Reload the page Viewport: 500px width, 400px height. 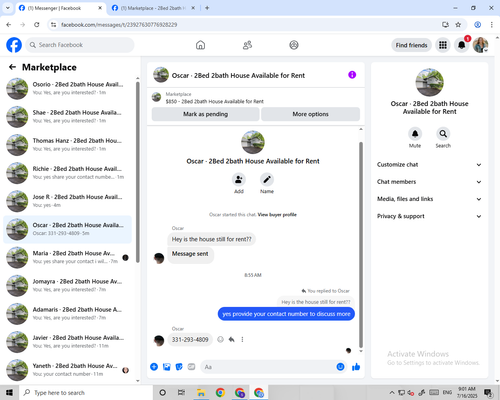point(37,25)
